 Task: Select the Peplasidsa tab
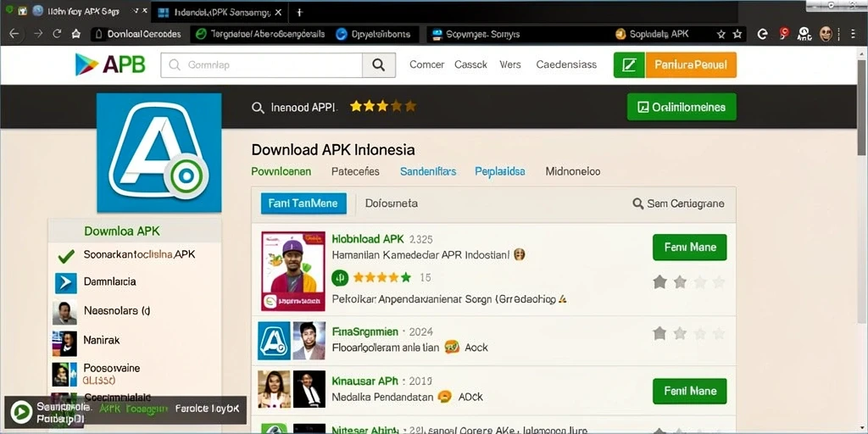click(x=500, y=171)
